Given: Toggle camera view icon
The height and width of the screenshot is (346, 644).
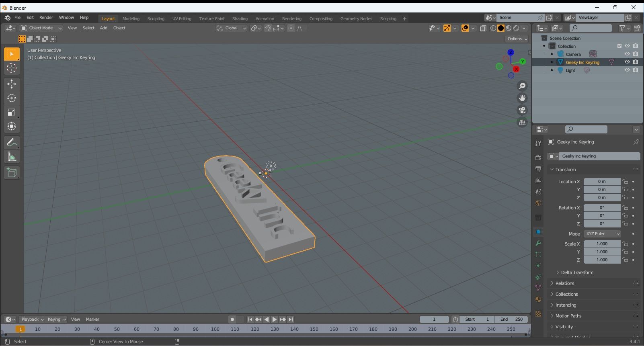Looking at the screenshot, I should tap(522, 110).
